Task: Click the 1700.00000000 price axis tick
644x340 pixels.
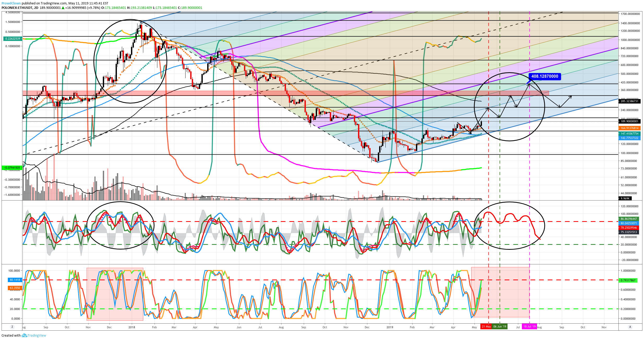Action: point(630,14)
